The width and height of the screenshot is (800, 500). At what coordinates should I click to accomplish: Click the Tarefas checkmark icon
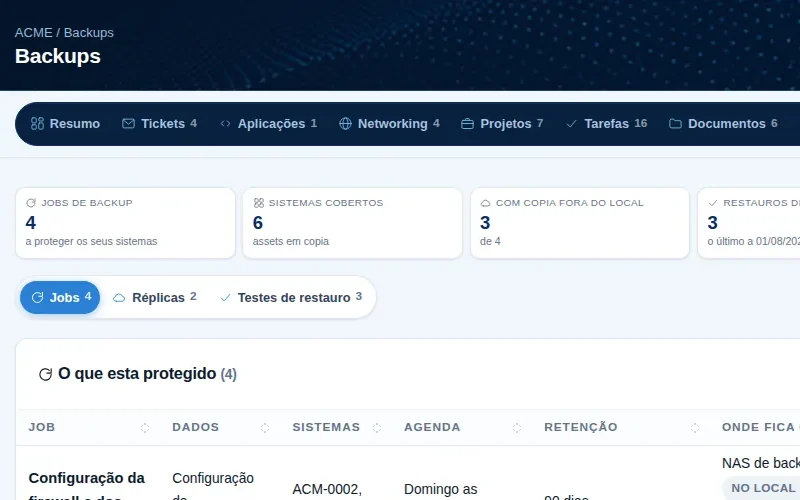click(571, 123)
